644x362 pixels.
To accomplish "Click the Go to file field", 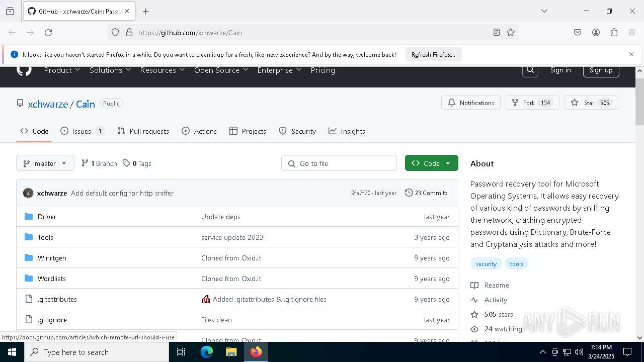I will (x=339, y=163).
